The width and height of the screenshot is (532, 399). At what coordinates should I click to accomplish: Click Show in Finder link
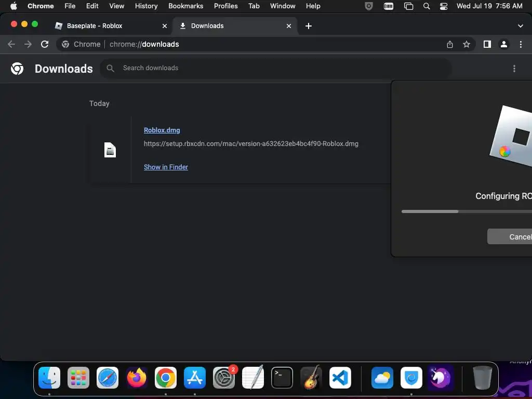(x=166, y=167)
